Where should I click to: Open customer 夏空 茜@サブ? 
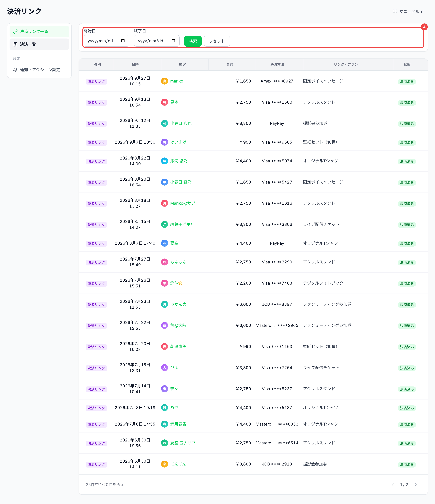pyautogui.click(x=183, y=443)
